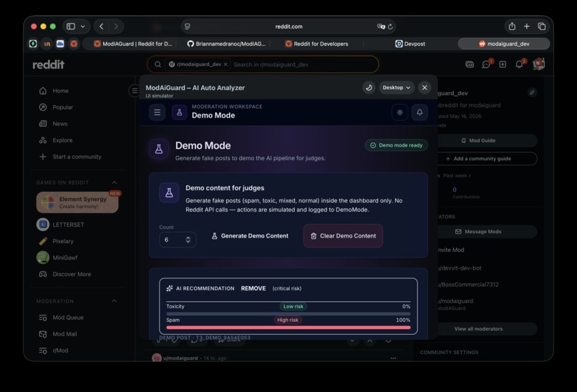The width and height of the screenshot is (577, 392).
Task: Open the hamburger menu in moderation workspace
Action: (157, 112)
